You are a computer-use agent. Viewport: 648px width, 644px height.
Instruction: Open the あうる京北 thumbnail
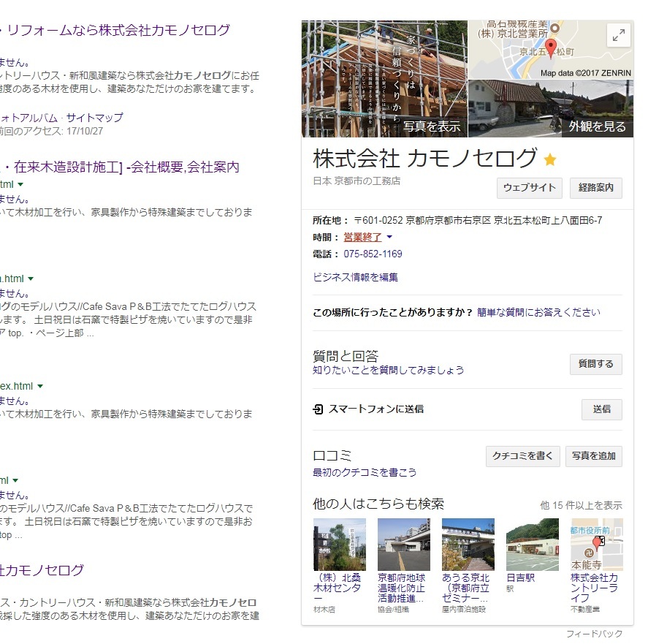pyautogui.click(x=468, y=545)
